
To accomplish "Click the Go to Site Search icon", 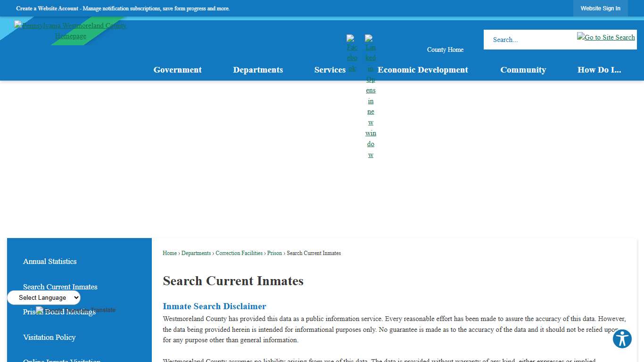I will [605, 37].
